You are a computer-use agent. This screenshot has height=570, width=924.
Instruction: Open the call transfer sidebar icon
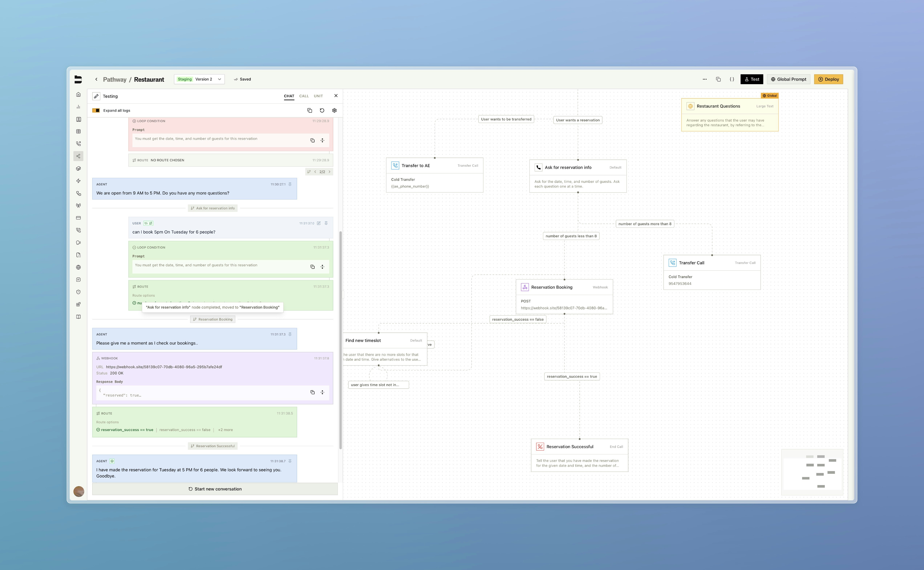pyautogui.click(x=78, y=143)
